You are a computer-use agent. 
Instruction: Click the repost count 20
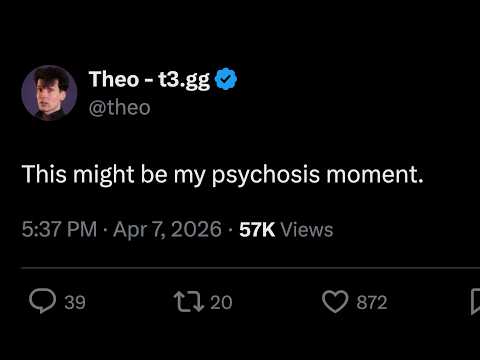[221, 302]
